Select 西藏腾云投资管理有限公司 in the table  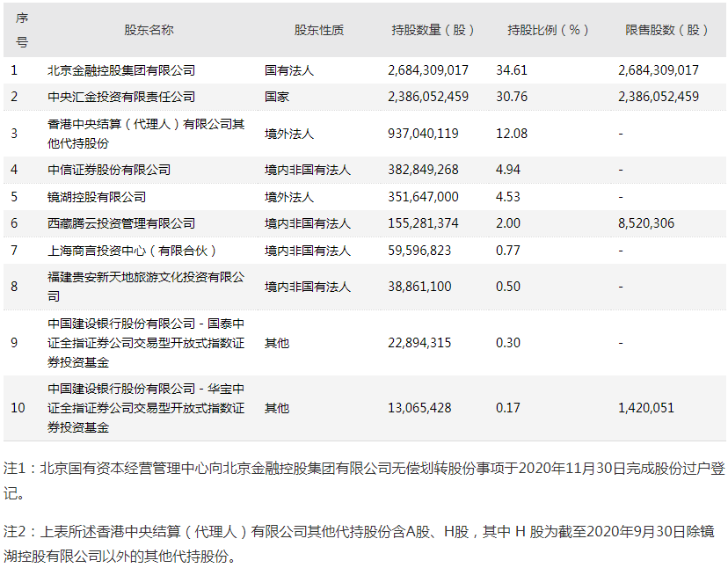121,223
